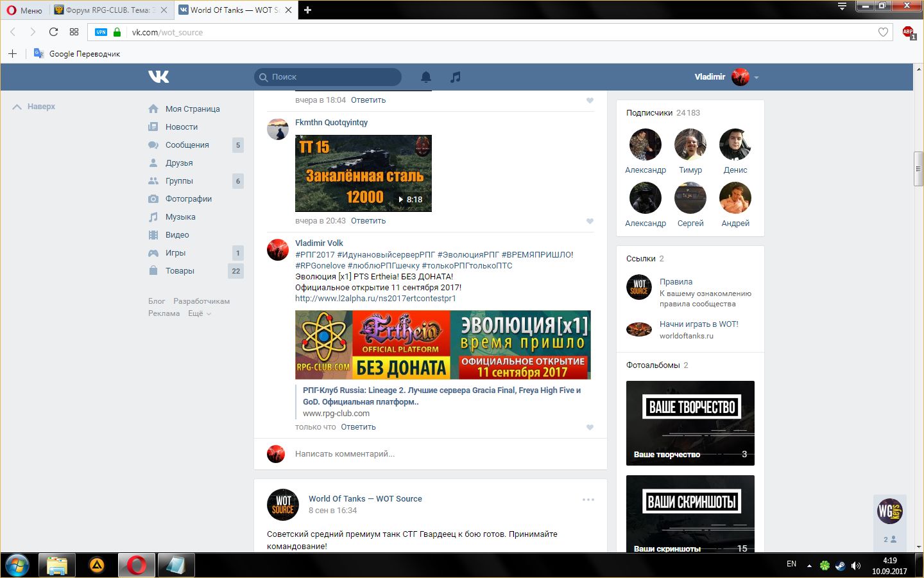This screenshot has width=924, height=578.
Task: Click Наверх to return to top
Action: tap(34, 107)
